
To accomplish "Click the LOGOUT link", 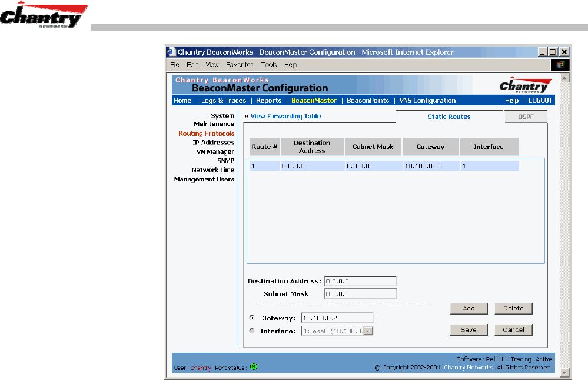I will click(x=540, y=100).
